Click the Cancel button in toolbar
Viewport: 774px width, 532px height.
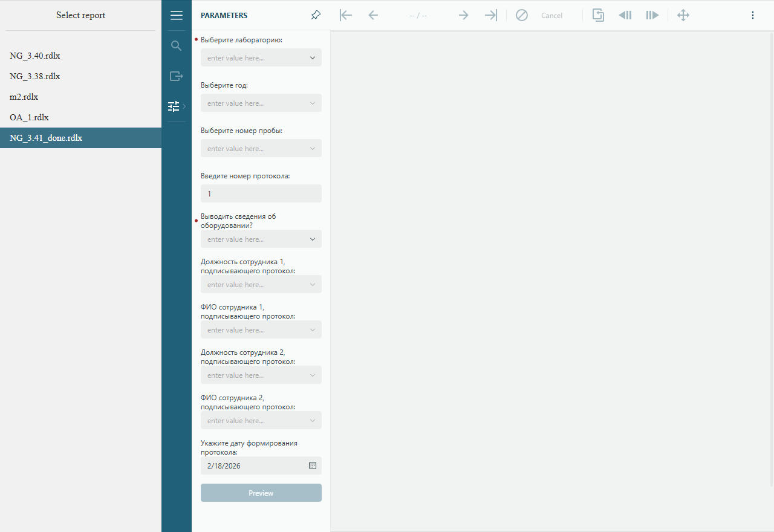click(551, 16)
